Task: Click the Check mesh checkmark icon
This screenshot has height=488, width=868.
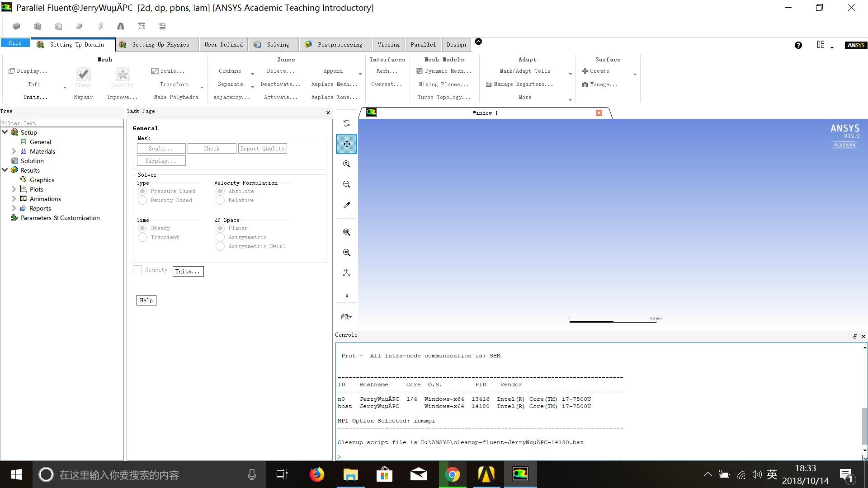Action: [x=83, y=74]
